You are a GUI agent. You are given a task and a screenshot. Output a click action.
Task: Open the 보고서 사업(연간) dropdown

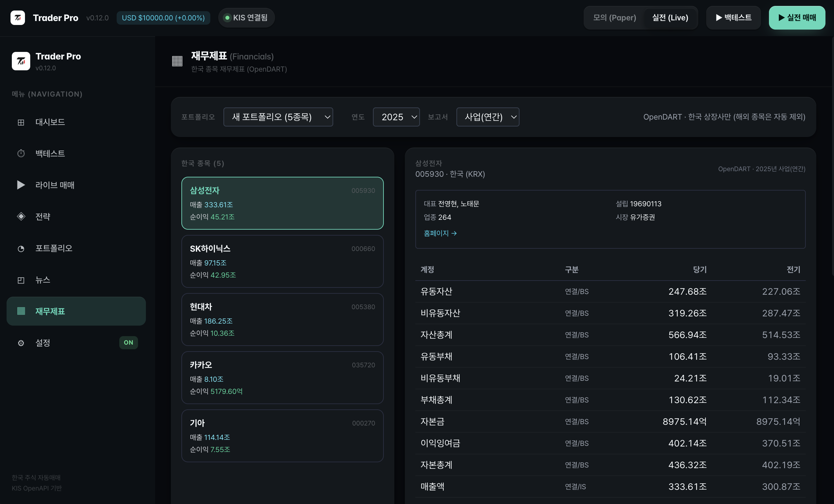click(x=487, y=117)
